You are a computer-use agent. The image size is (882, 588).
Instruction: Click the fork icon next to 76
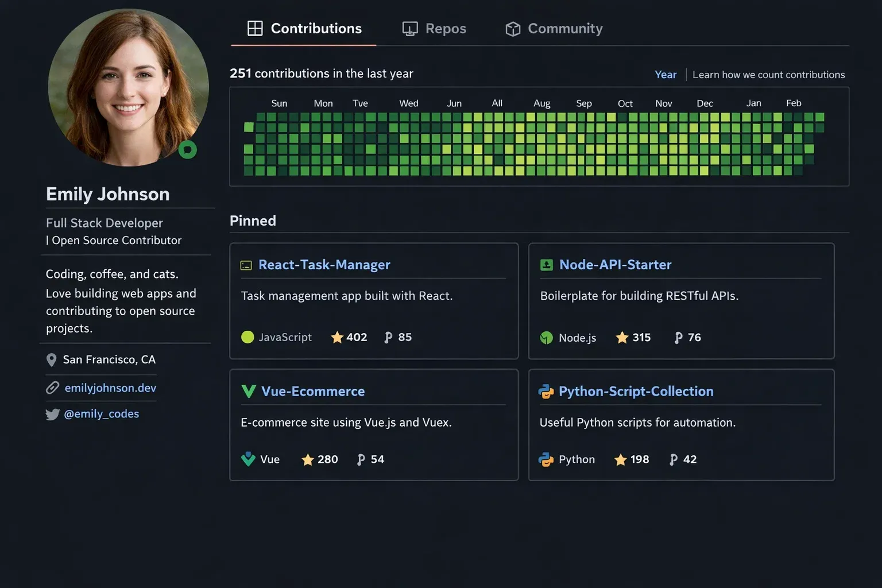point(678,338)
